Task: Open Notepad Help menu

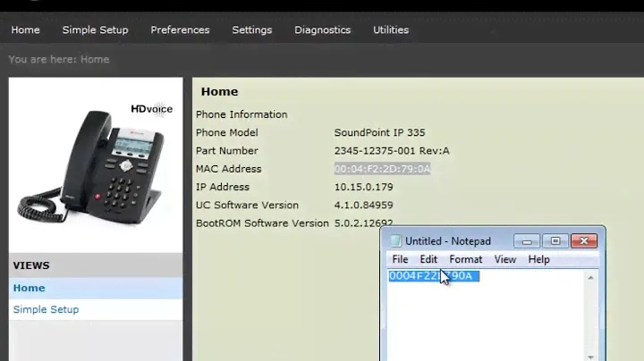Action: pyautogui.click(x=538, y=259)
